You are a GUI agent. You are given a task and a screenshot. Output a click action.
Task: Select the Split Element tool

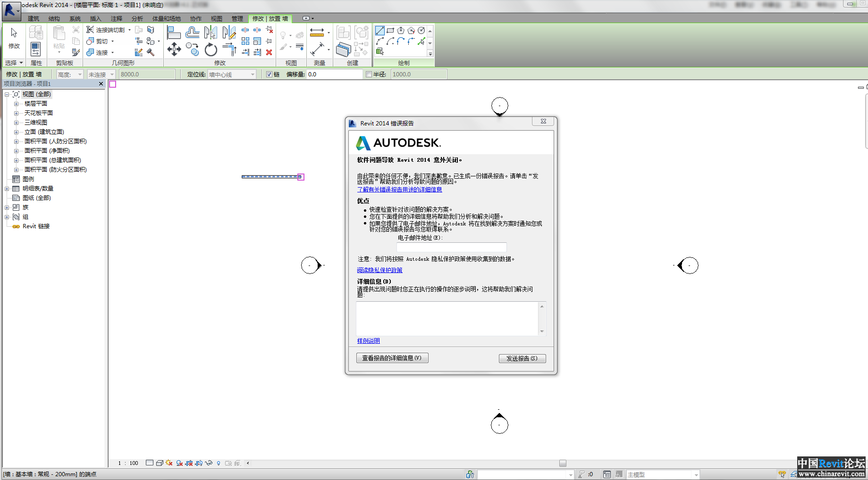point(245,30)
